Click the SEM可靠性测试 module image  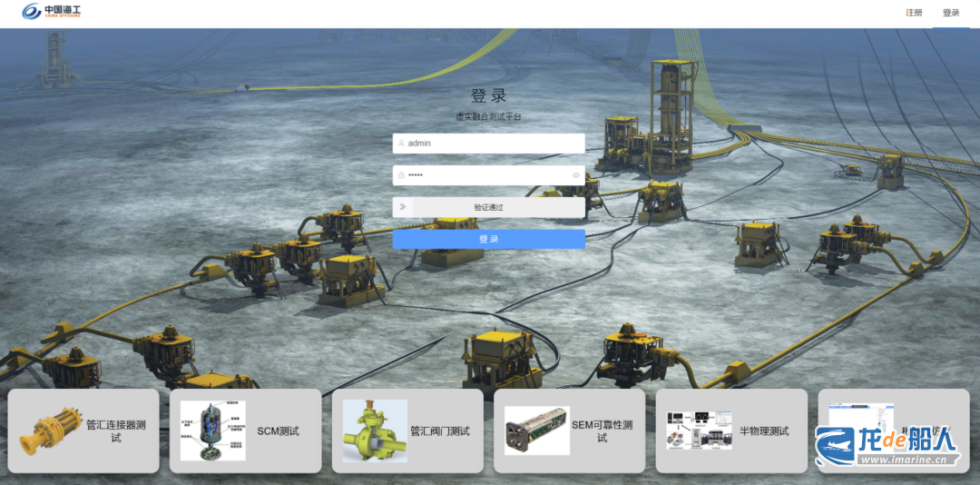[536, 431]
